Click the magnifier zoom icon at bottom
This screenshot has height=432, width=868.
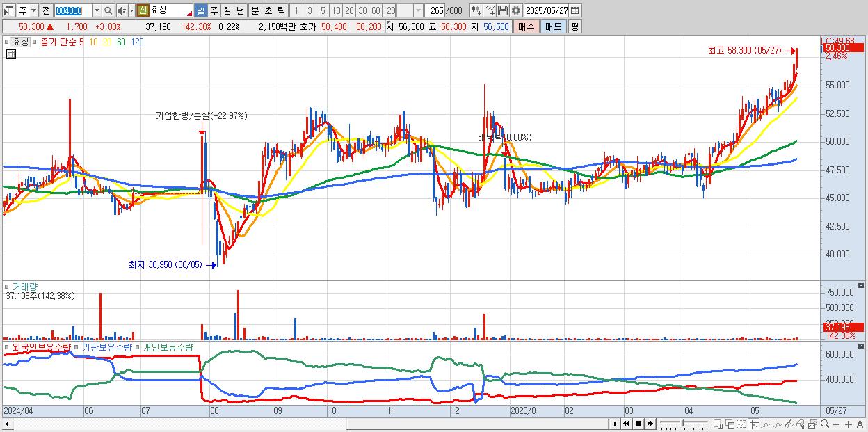[825, 424]
